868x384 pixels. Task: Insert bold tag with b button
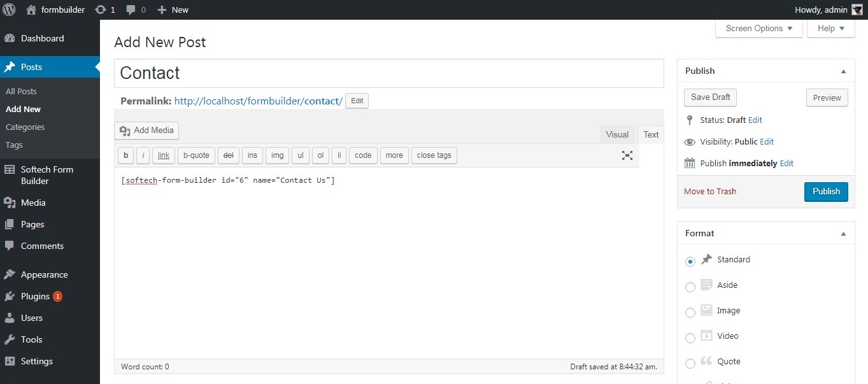125,155
